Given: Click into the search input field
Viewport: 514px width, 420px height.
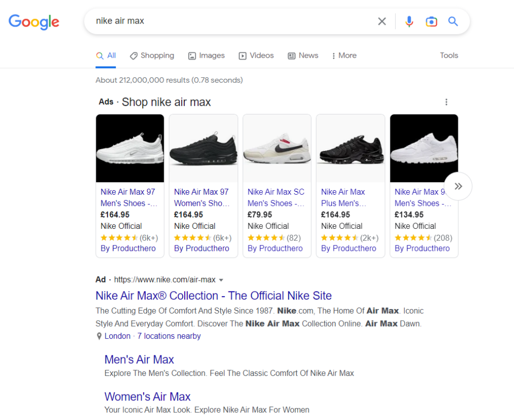Looking at the screenshot, I should [x=226, y=21].
